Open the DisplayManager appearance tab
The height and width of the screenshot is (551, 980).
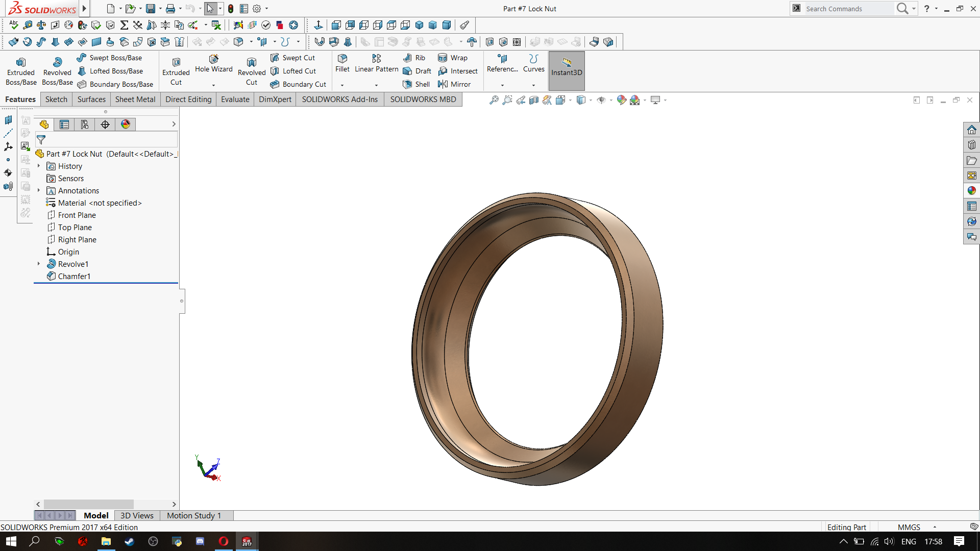click(x=126, y=124)
